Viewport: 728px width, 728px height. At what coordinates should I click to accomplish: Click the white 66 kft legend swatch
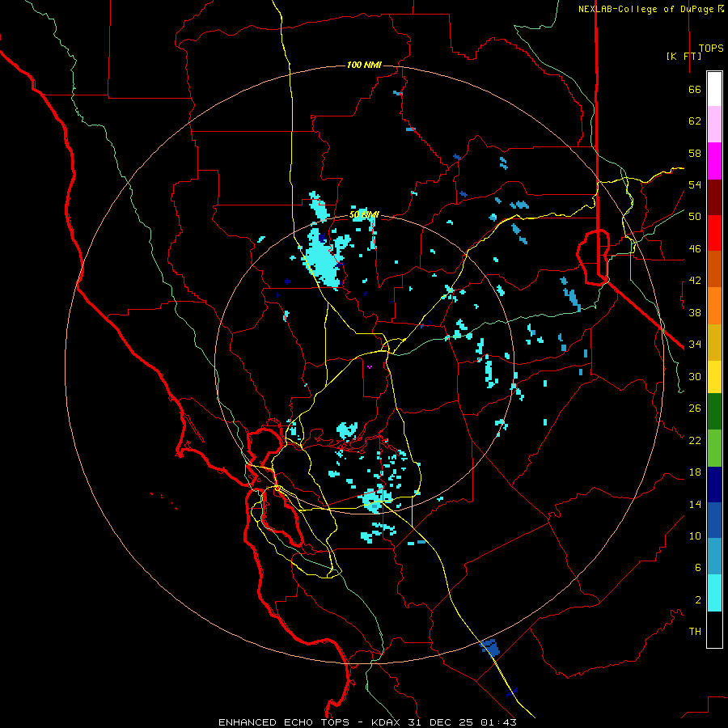click(714, 89)
